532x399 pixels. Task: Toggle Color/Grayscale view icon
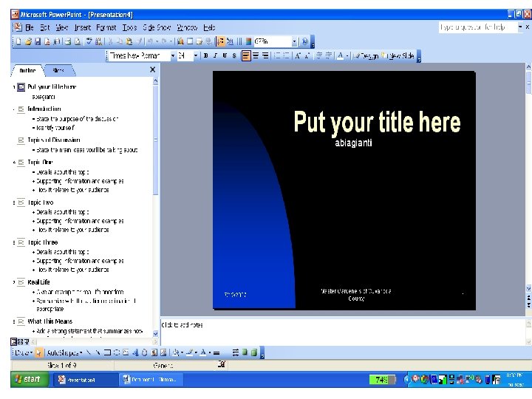248,41
